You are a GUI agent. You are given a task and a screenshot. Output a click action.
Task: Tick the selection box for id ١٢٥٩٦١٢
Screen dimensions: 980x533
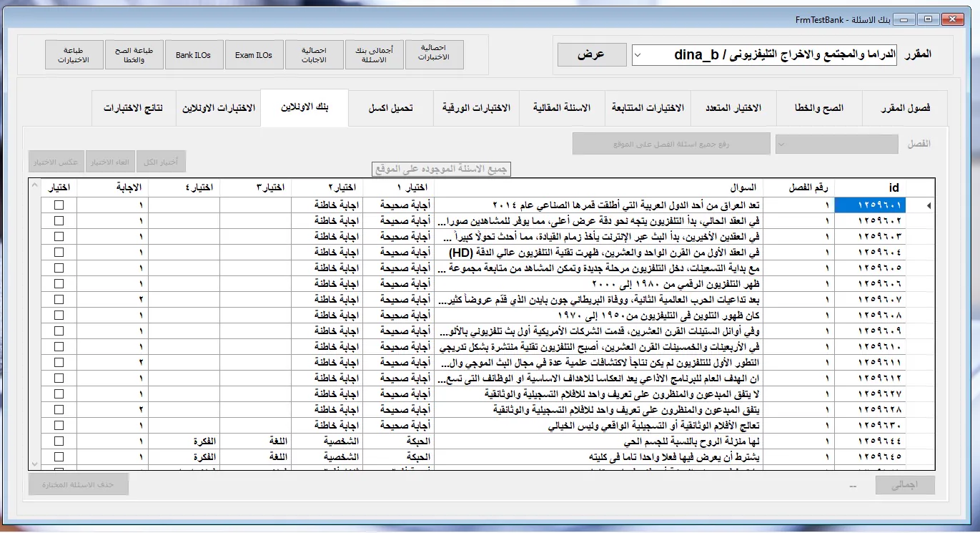59,378
